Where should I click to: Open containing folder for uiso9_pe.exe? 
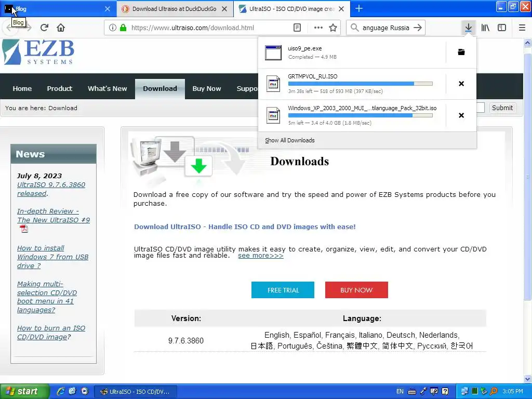coord(461,52)
